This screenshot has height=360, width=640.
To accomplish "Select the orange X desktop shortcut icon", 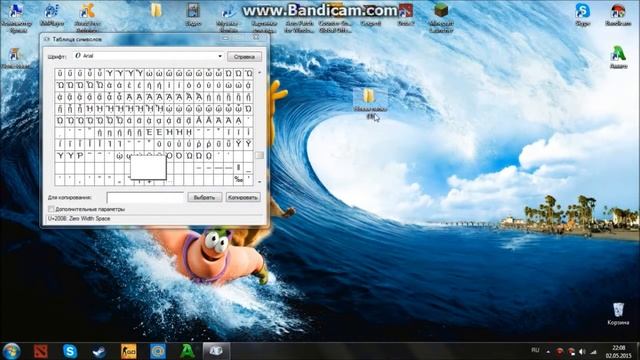I will [87, 17].
